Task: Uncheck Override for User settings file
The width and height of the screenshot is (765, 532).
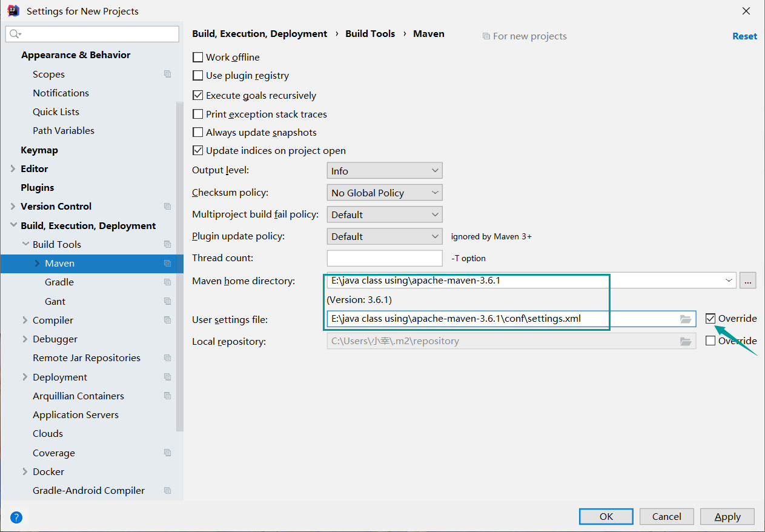Action: 710,319
